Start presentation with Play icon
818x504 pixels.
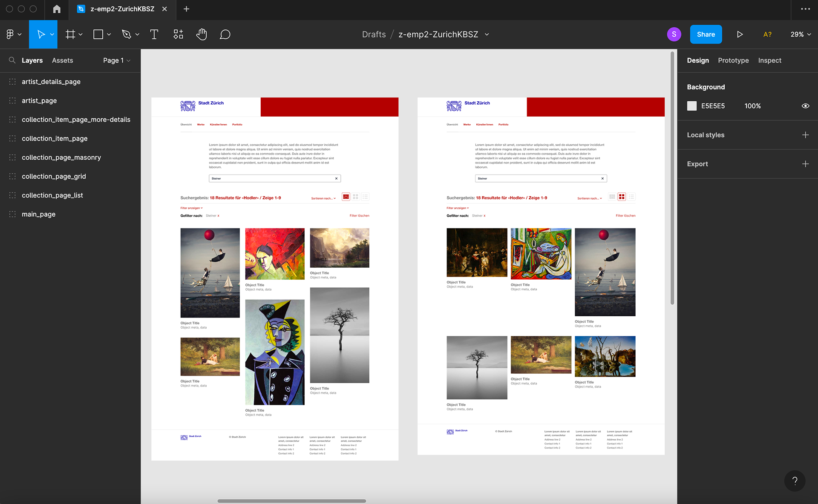[x=740, y=34]
